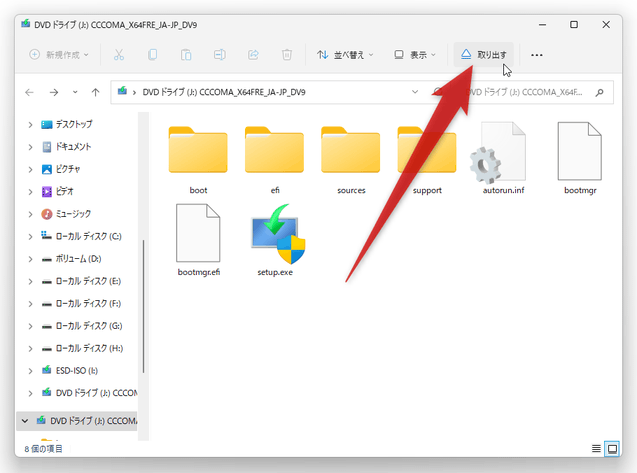Image resolution: width=637 pixels, height=473 pixels.
Task: Open the 表示 view menu
Action: [x=415, y=54]
